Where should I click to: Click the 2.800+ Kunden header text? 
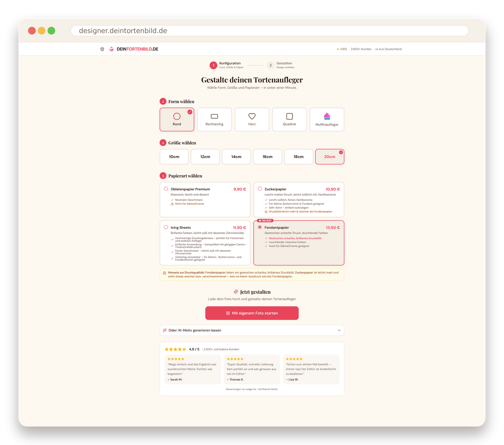tap(361, 49)
